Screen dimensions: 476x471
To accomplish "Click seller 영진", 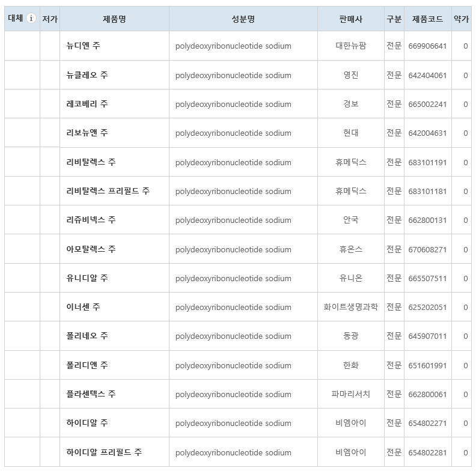I will click(350, 74).
